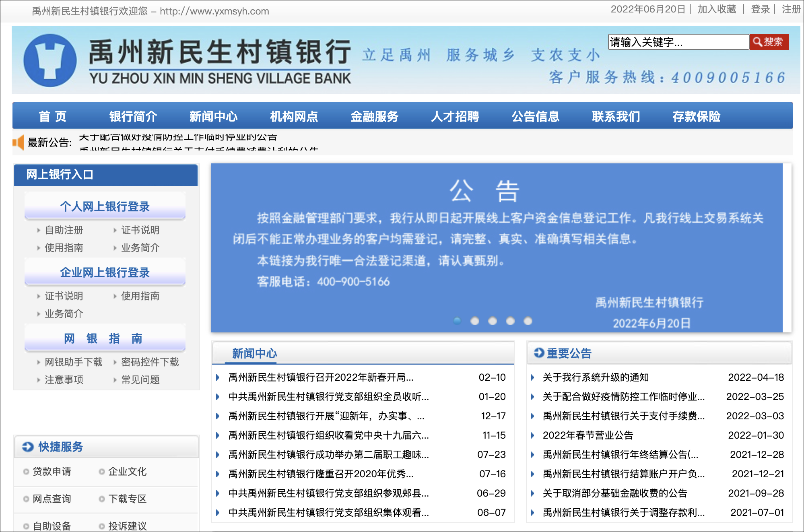Click the bank logo shield icon
The image size is (804, 532).
pyautogui.click(x=49, y=60)
